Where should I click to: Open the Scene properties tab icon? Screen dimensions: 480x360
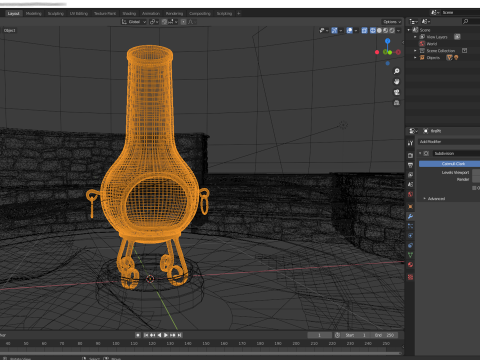point(410,184)
